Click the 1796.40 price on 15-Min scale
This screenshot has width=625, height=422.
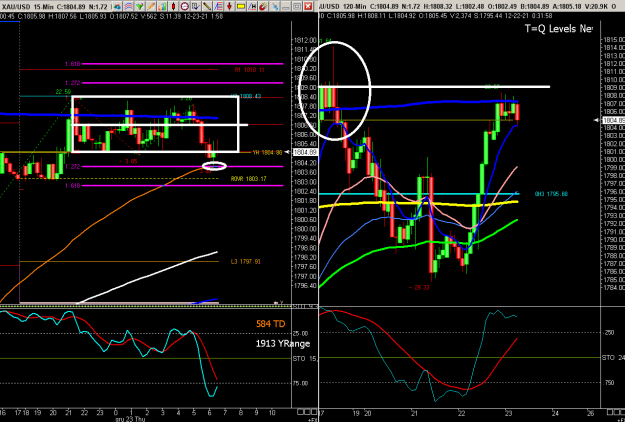pos(305,286)
